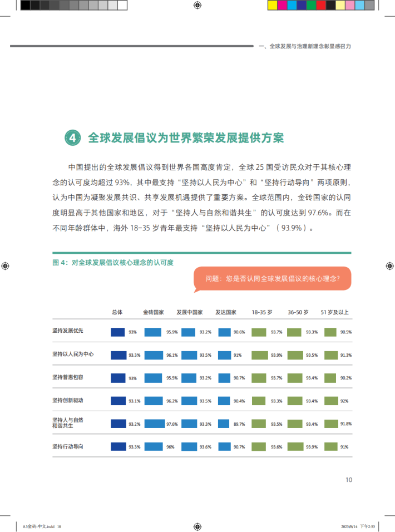The image size is (395, 532).
Task: Select the 金砖国家 column header
Action: pos(154,312)
